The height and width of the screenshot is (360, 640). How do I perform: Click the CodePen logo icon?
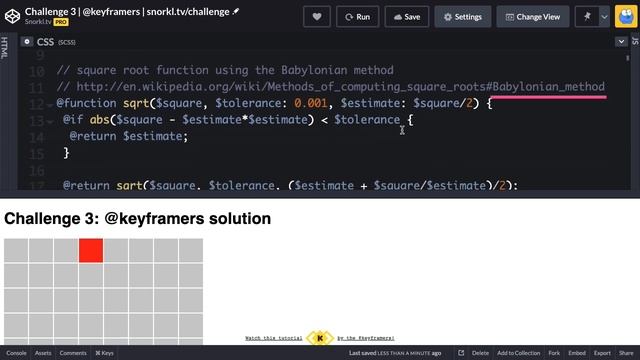(x=12, y=16)
